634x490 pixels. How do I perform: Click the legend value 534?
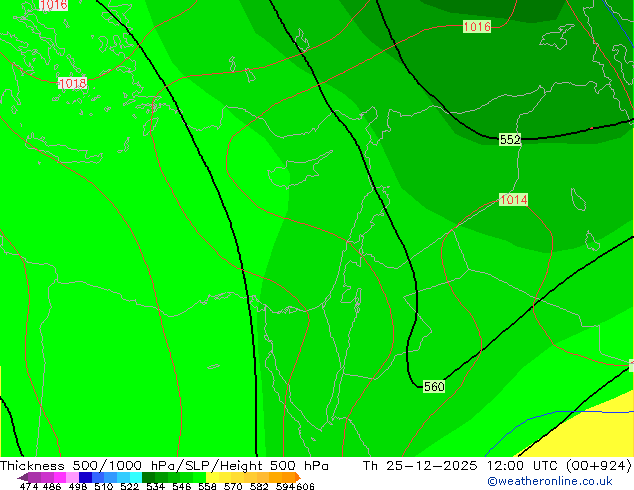pos(155,486)
